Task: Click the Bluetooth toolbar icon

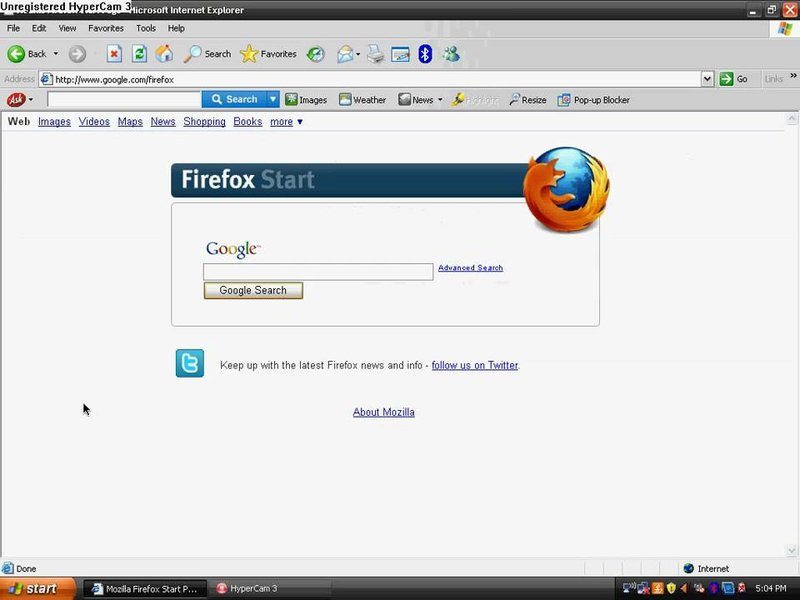Action: click(x=425, y=54)
